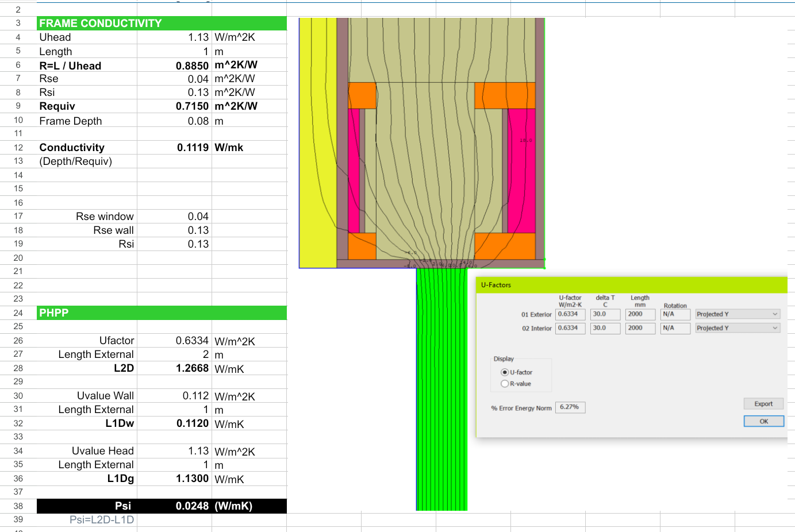Click the 02 Interior delta T field

(605, 328)
